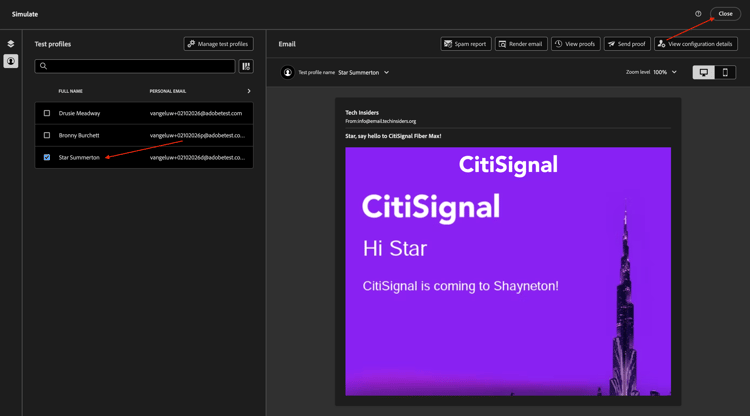Image resolution: width=750 pixels, height=416 pixels.
Task: Open the test profile name dropdown
Action: point(364,72)
